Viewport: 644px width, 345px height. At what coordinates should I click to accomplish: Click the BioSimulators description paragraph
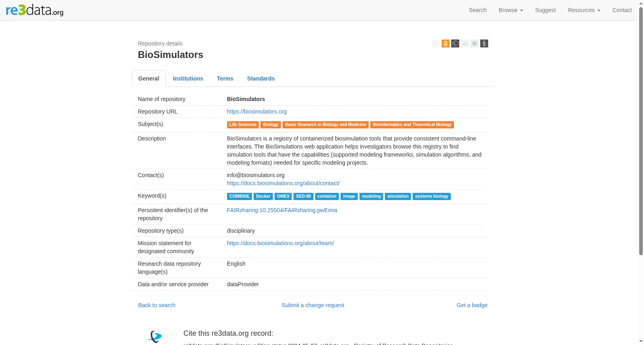point(354,151)
